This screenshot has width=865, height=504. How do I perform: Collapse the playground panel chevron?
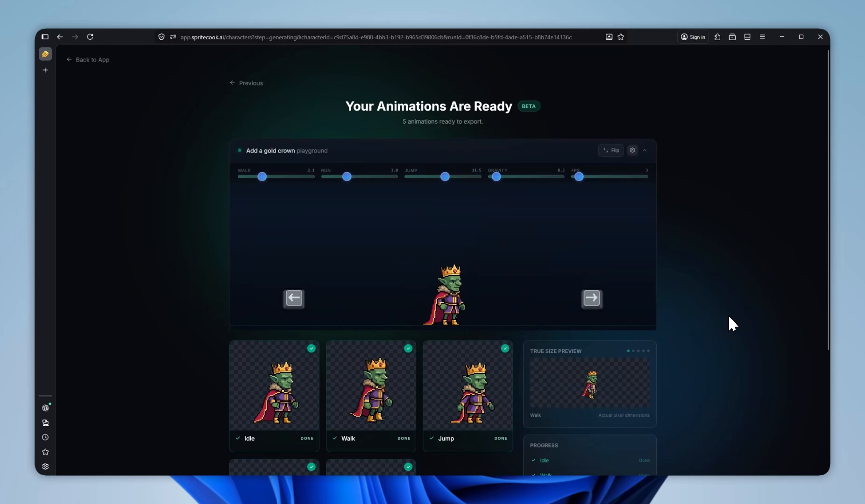[645, 150]
